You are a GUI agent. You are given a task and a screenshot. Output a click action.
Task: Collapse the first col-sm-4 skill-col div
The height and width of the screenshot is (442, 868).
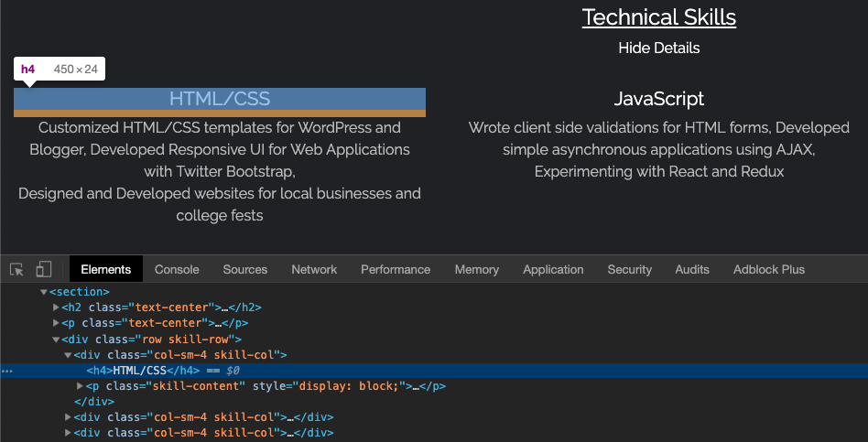click(x=68, y=354)
